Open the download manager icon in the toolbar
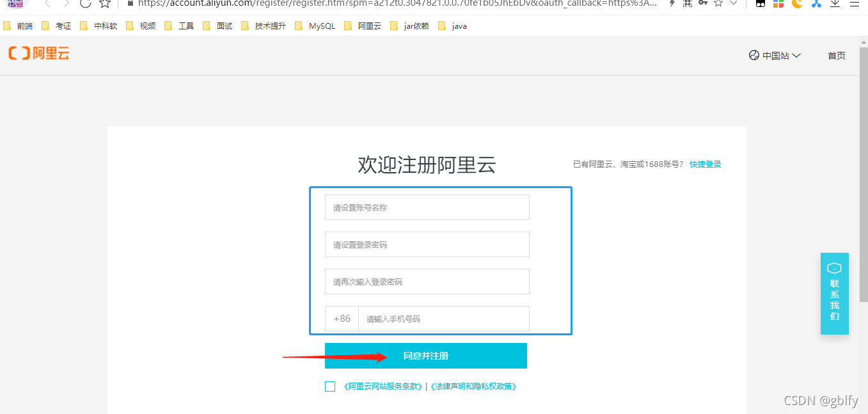Image resolution: width=868 pixels, height=414 pixels. [x=835, y=4]
